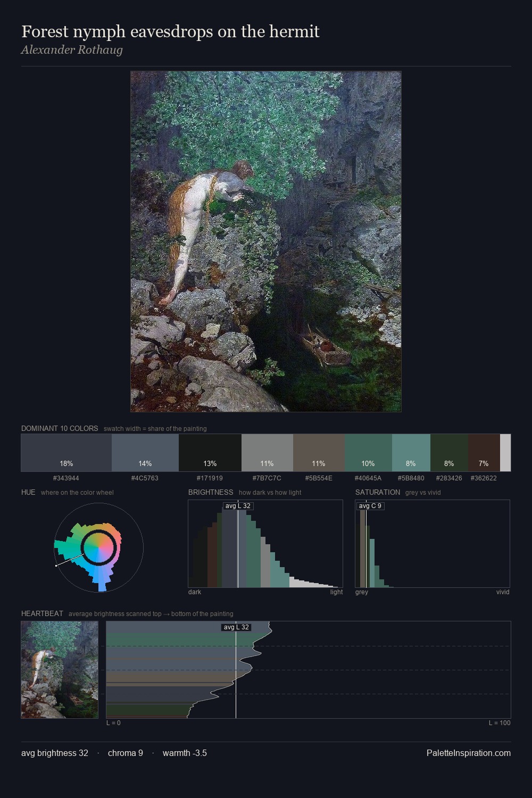The height and width of the screenshot is (798, 532).
Task: Click the hex code label #283426
Action: click(449, 478)
